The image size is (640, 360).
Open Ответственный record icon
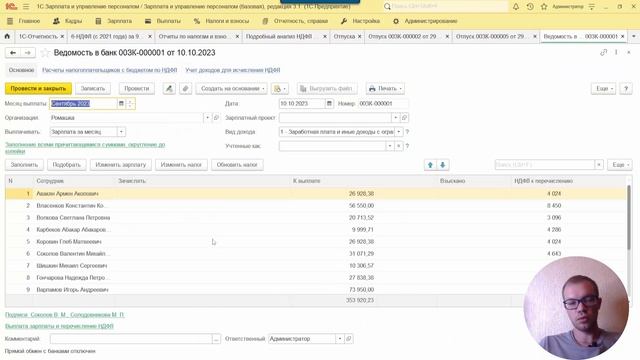pyautogui.click(x=349, y=339)
